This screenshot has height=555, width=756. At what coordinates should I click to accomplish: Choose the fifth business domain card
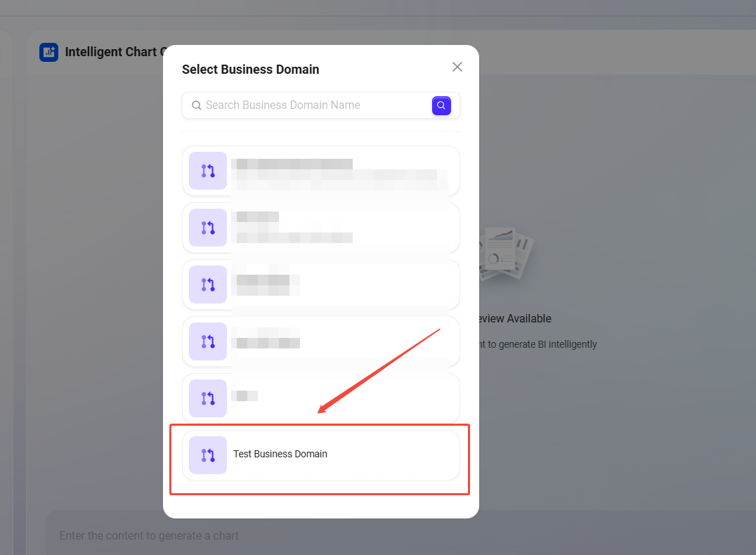pos(320,398)
